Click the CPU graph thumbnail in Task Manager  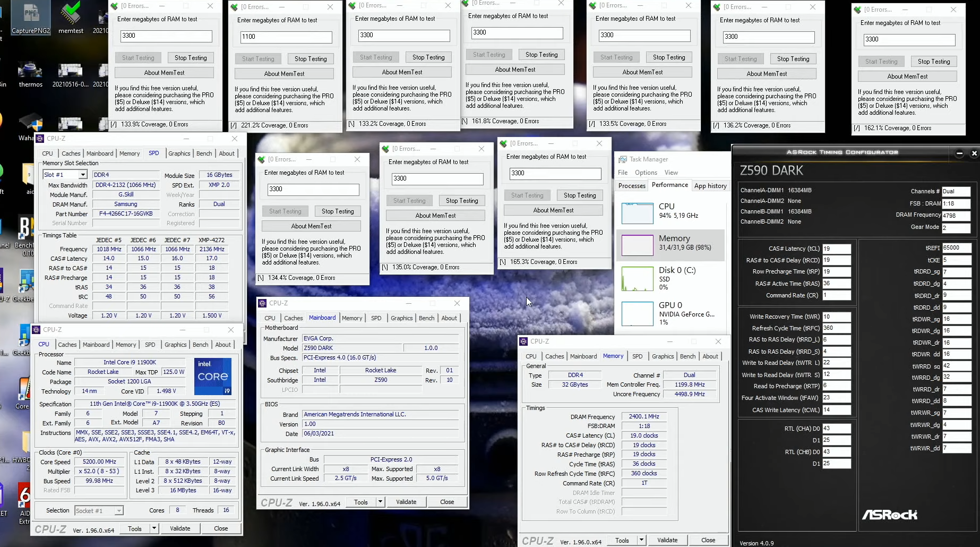pos(638,212)
